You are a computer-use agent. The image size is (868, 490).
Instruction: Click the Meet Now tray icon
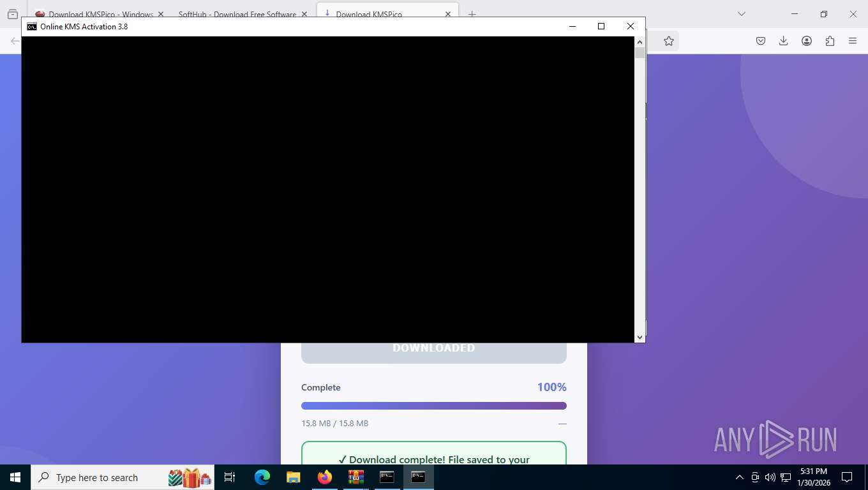(755, 477)
